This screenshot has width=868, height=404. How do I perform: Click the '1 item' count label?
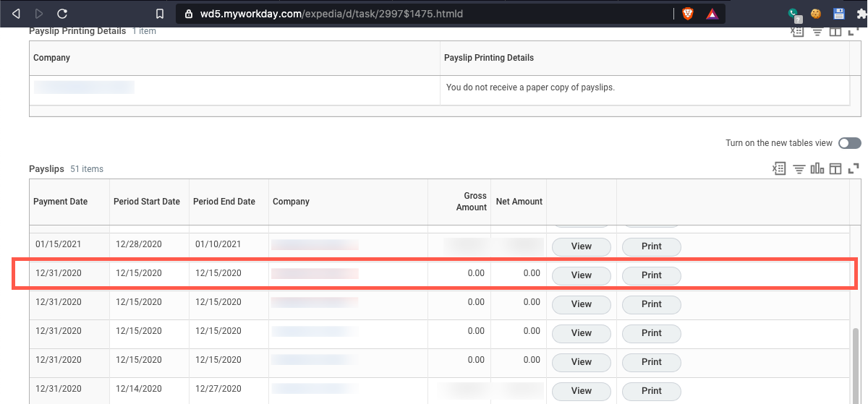pos(144,31)
